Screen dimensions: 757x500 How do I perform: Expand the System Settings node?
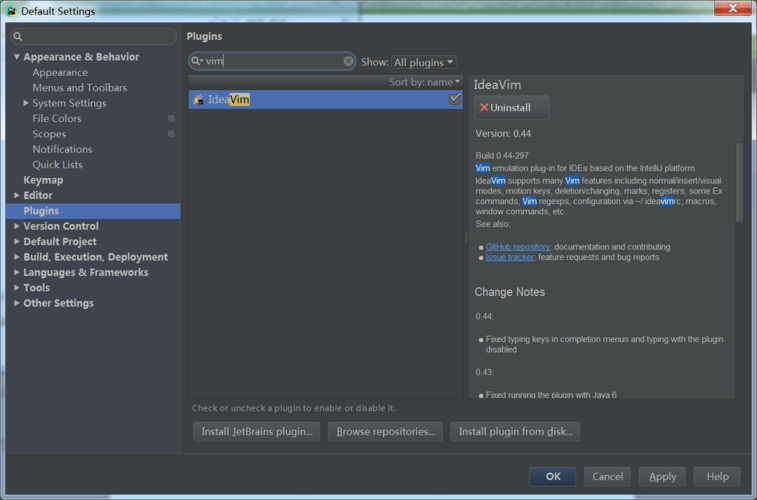pyautogui.click(x=26, y=103)
